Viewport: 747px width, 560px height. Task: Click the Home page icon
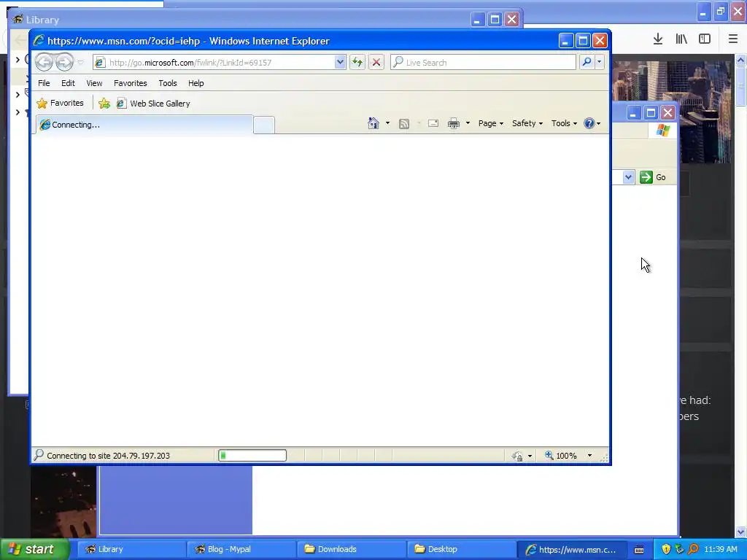tap(373, 123)
